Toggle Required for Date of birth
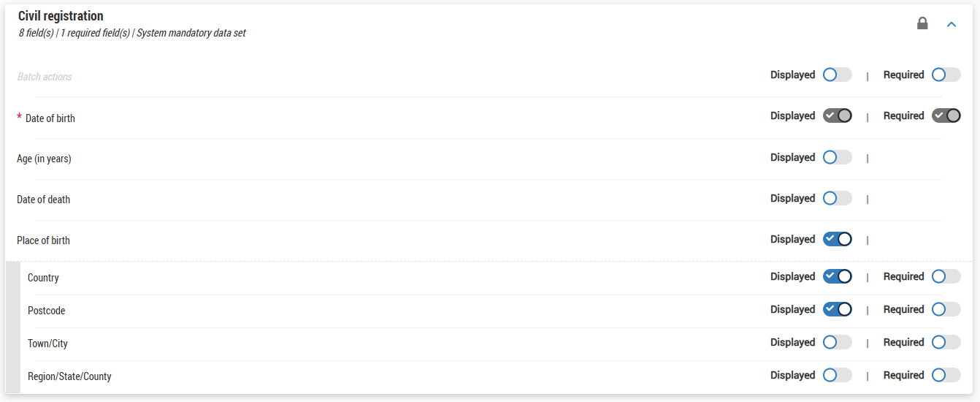980x402 pixels. [x=946, y=115]
